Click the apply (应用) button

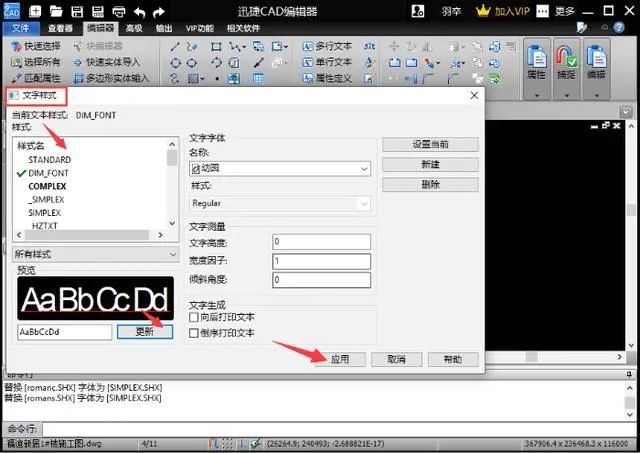[340, 359]
